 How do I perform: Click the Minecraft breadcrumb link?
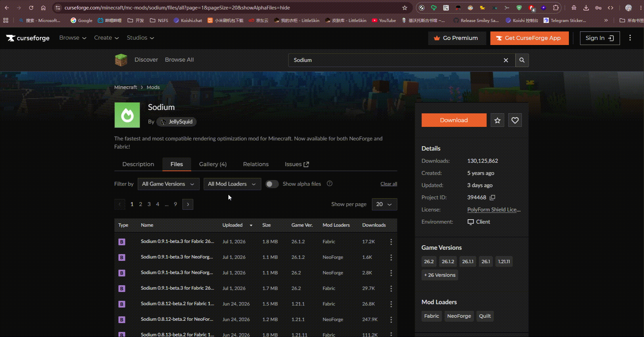(x=125, y=87)
